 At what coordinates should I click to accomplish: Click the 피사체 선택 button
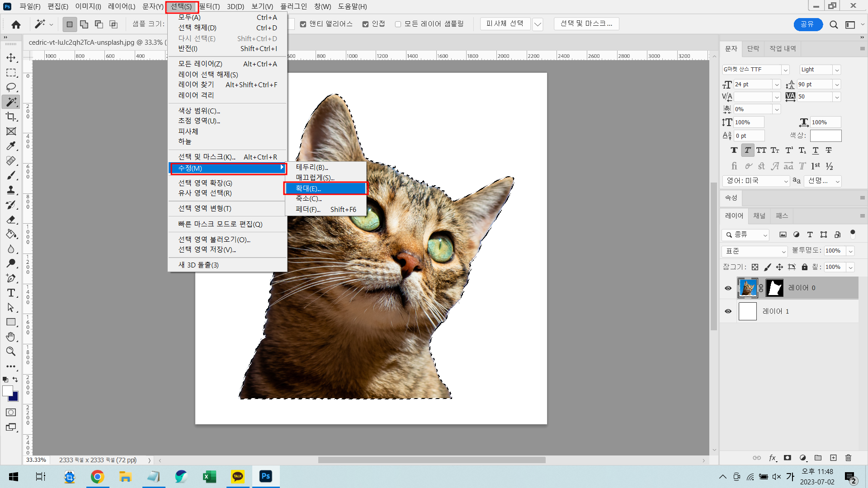(x=505, y=23)
